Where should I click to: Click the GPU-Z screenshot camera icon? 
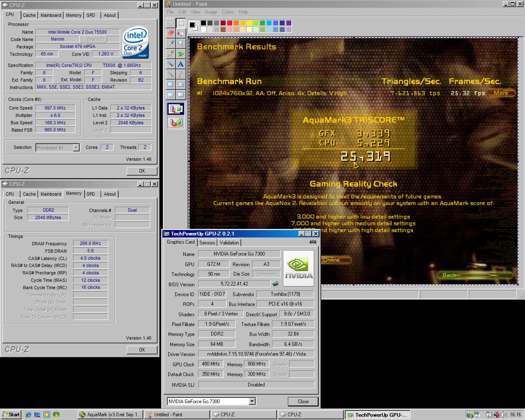[x=313, y=242]
